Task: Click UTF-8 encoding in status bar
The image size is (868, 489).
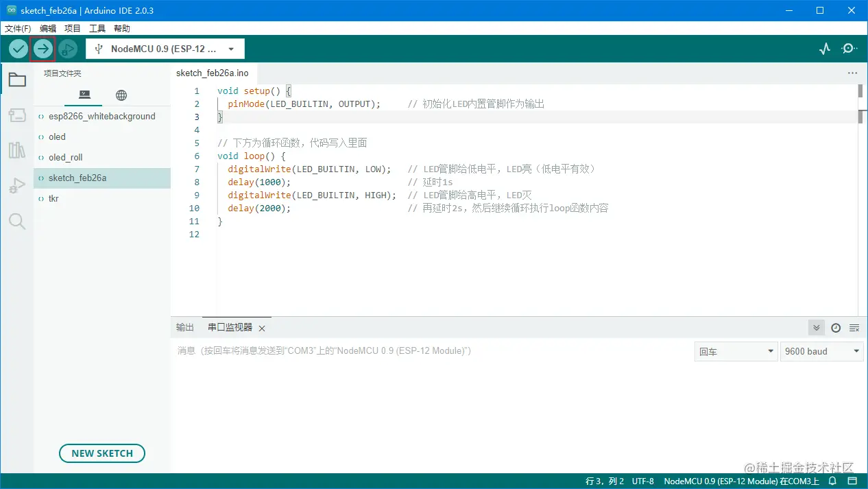Action: [643, 481]
